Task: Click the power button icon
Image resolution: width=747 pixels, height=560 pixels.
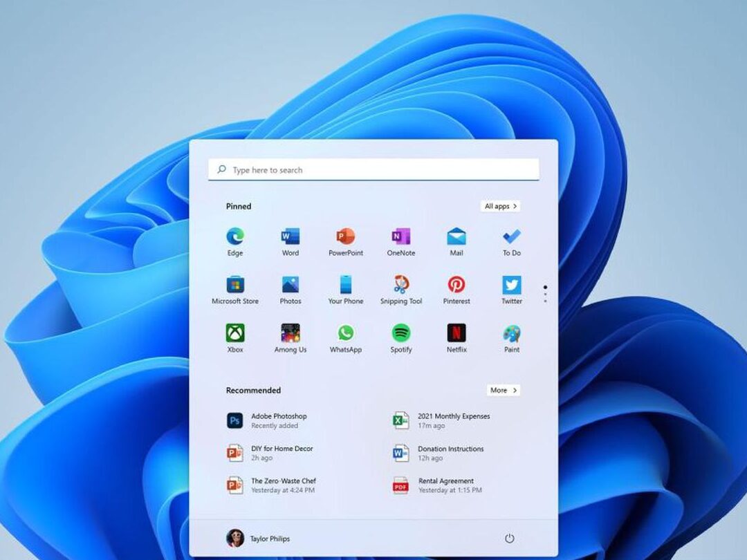Action: pos(510,539)
